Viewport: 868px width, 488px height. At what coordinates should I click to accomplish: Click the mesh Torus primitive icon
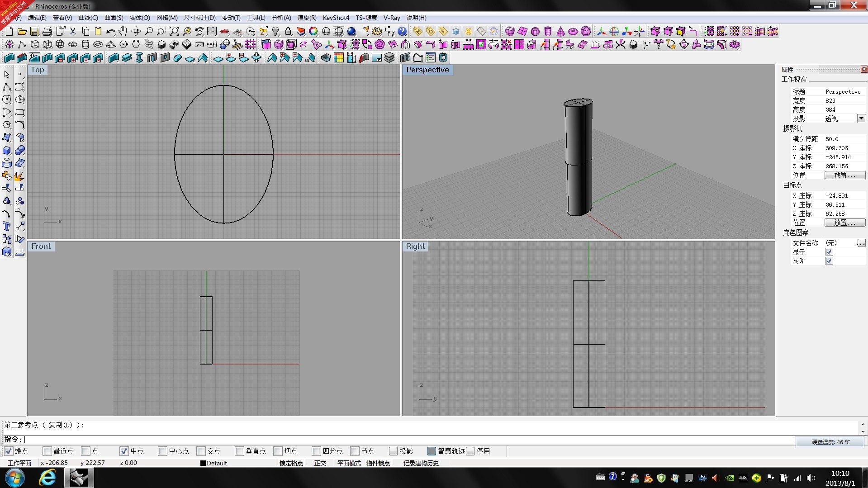point(573,31)
